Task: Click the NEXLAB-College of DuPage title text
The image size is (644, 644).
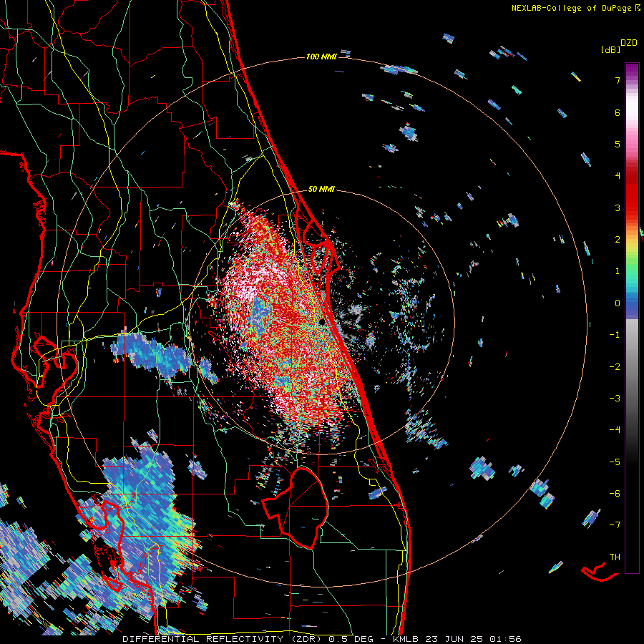Action: 571,8
